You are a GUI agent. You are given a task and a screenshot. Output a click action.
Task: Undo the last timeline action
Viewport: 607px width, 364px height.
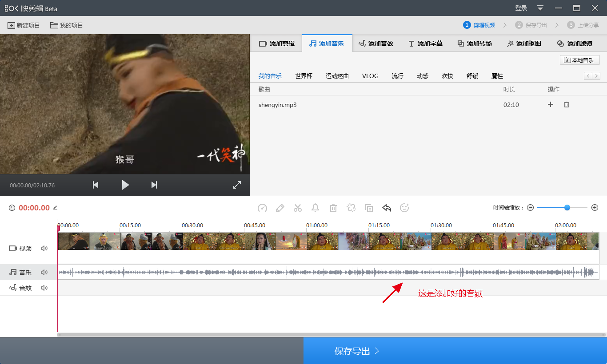point(387,208)
